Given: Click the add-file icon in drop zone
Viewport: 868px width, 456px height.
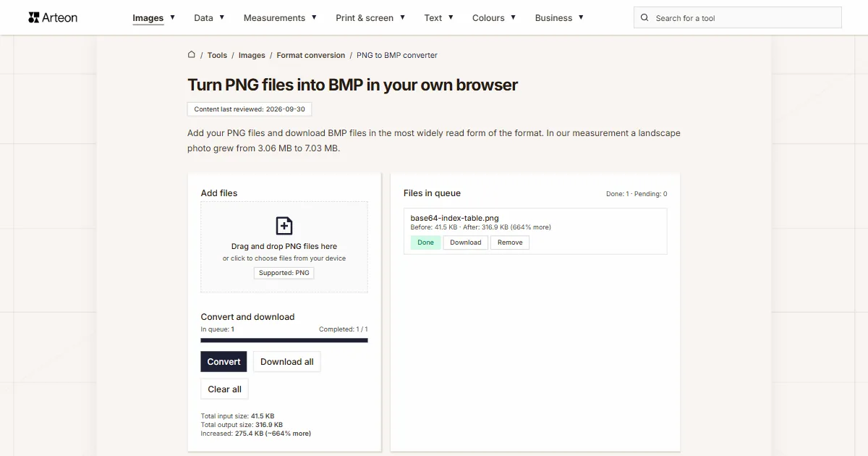Looking at the screenshot, I should pyautogui.click(x=284, y=226).
